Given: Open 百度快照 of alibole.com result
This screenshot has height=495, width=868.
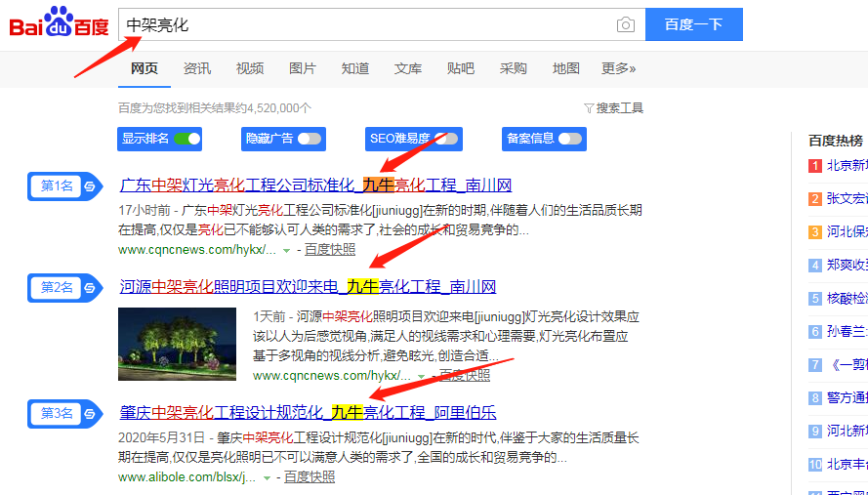Looking at the screenshot, I should coord(310,476).
